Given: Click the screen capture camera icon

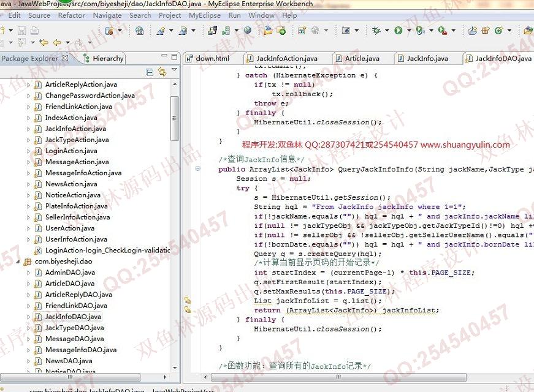Looking at the screenshot, I should (x=346, y=31).
